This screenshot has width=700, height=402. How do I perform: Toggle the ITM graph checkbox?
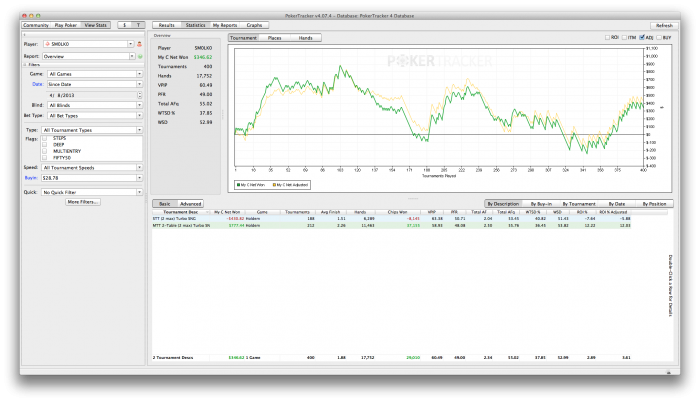(x=625, y=38)
